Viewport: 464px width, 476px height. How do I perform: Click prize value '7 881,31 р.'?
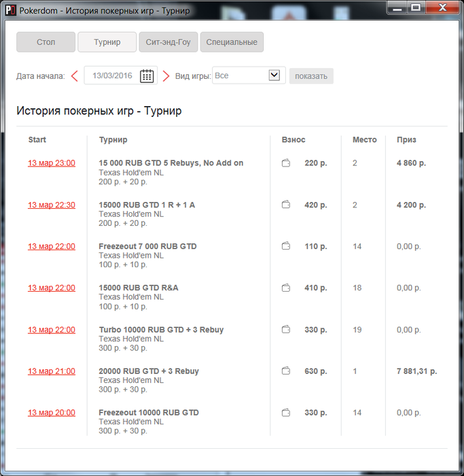[x=416, y=371]
